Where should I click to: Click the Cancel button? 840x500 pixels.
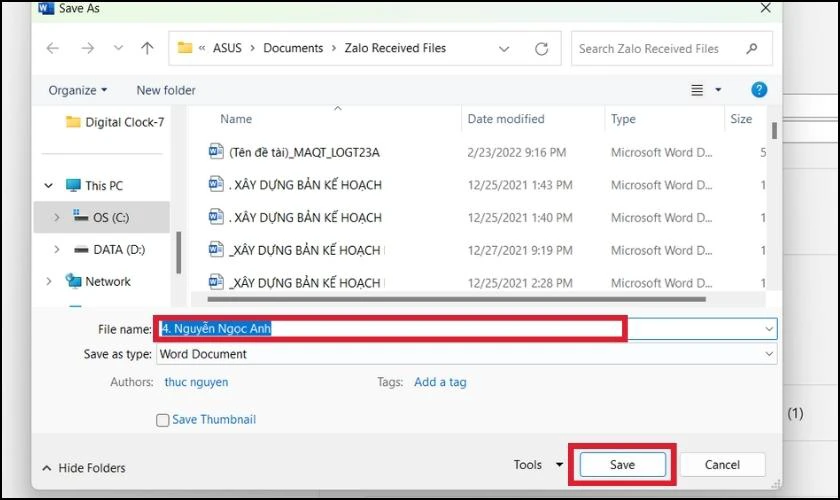coord(722,465)
